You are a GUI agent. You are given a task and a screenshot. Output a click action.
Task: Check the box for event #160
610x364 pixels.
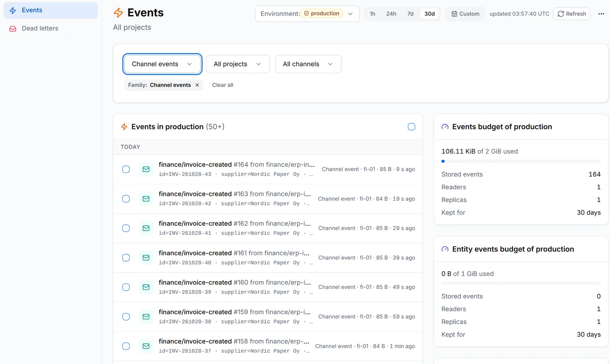point(126,287)
